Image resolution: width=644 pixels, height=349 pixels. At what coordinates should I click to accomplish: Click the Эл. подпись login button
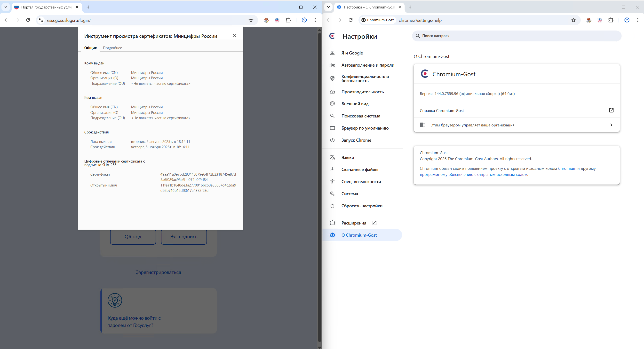(x=184, y=237)
